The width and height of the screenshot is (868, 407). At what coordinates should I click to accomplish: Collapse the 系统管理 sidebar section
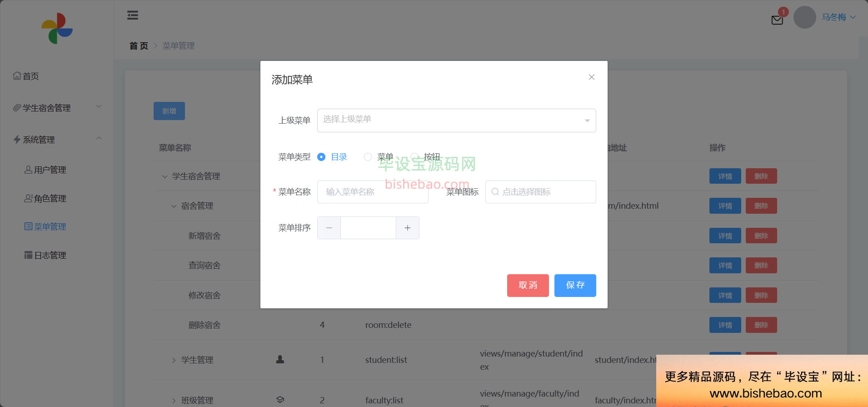pyautogui.click(x=57, y=140)
